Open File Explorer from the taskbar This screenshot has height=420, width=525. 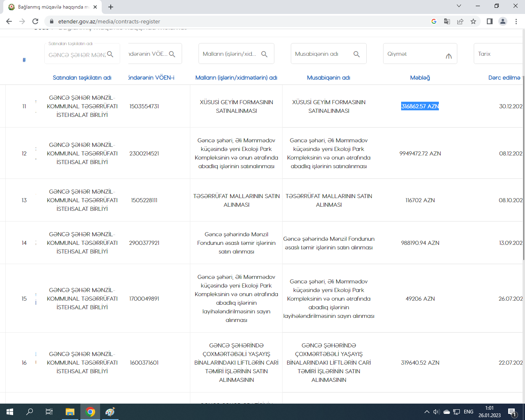coord(70,412)
